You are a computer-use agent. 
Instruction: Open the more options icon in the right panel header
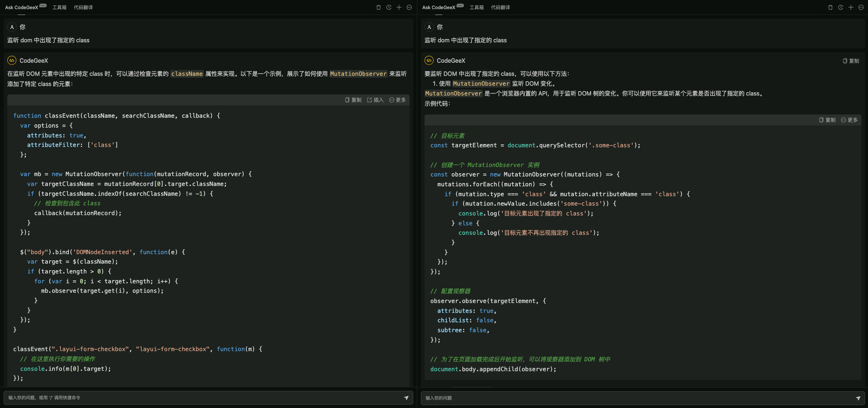click(861, 7)
